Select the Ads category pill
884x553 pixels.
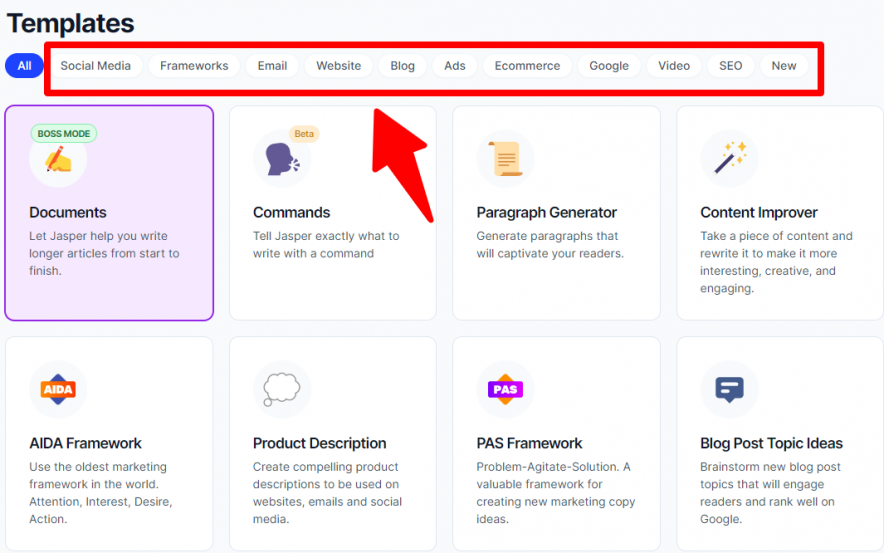[x=454, y=66]
